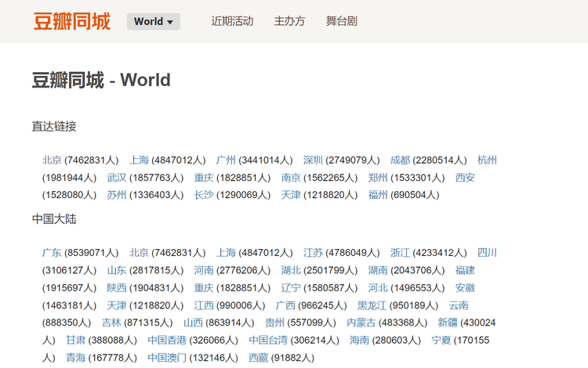Choose the 杭州 city link
The image size is (588, 368).
pyautogui.click(x=487, y=161)
